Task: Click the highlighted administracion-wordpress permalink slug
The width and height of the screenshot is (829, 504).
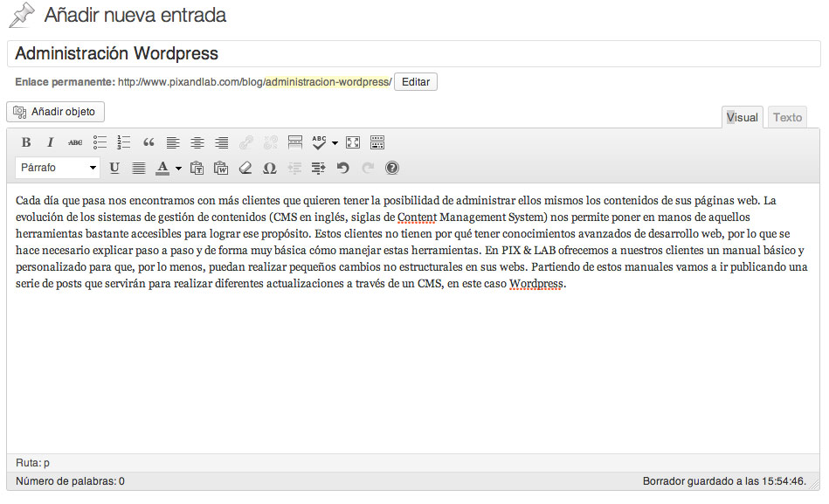Action: [x=328, y=82]
